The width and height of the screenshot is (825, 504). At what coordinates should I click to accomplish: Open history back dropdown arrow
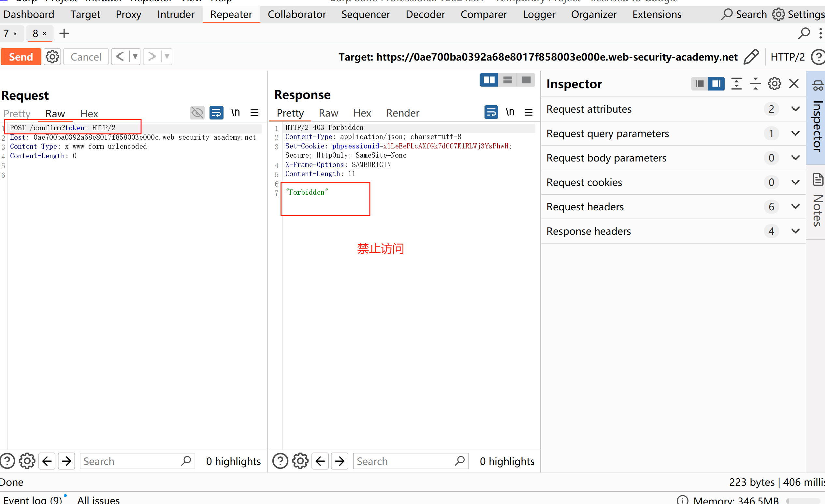point(135,56)
